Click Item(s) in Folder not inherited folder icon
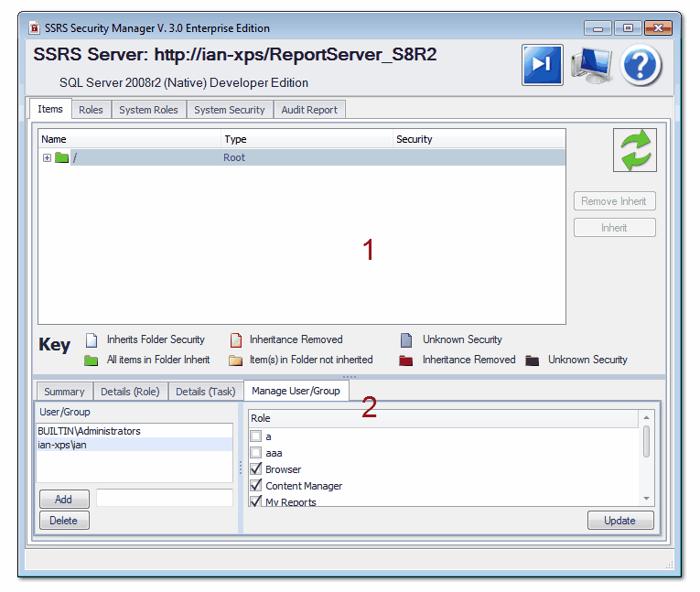700x592 pixels. [x=235, y=361]
